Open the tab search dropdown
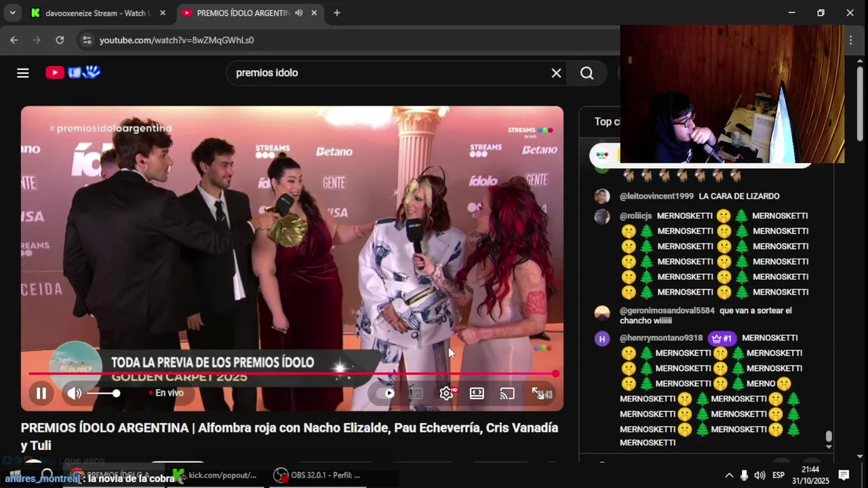 pos(12,13)
